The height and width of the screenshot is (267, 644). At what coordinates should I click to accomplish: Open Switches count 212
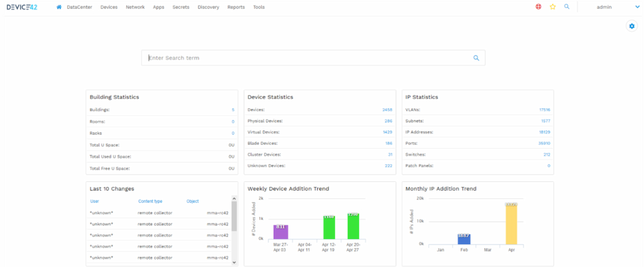[x=547, y=155]
